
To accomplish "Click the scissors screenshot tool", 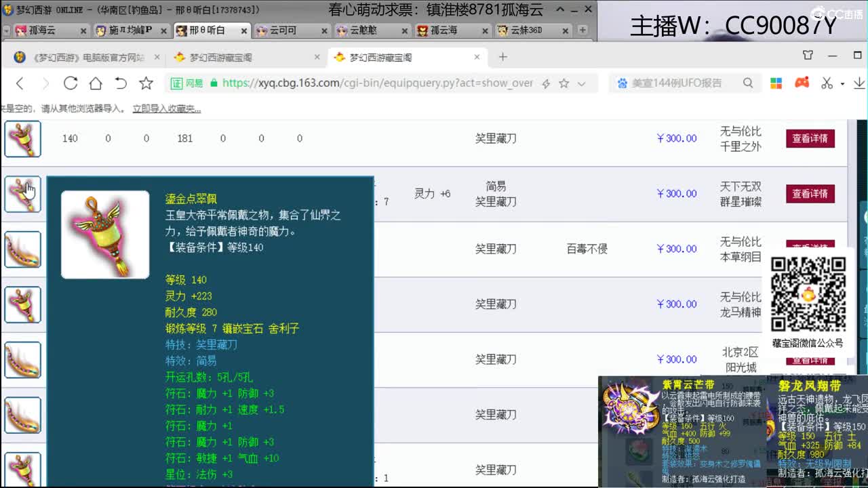I will pos(827,83).
